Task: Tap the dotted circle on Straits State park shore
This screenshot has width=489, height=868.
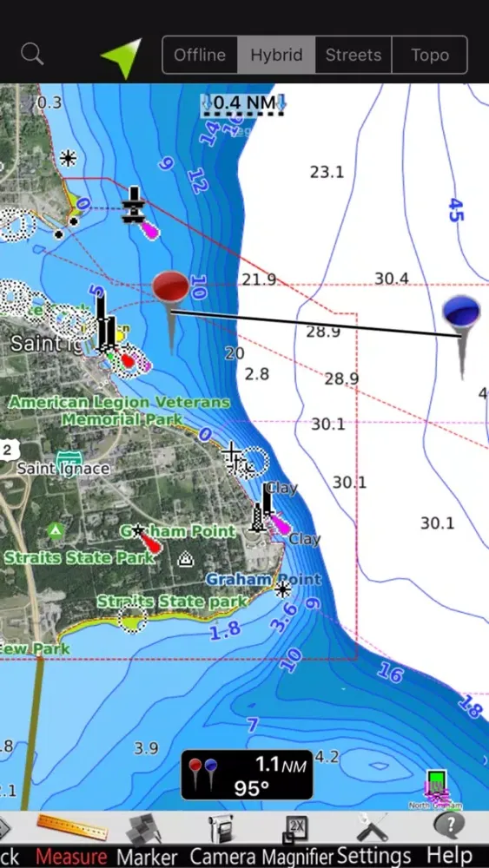Action: tap(132, 618)
